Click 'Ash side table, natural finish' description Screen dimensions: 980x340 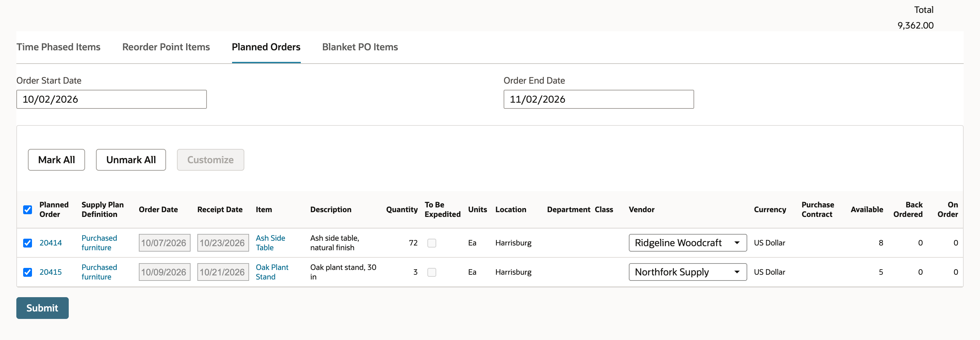(x=335, y=243)
